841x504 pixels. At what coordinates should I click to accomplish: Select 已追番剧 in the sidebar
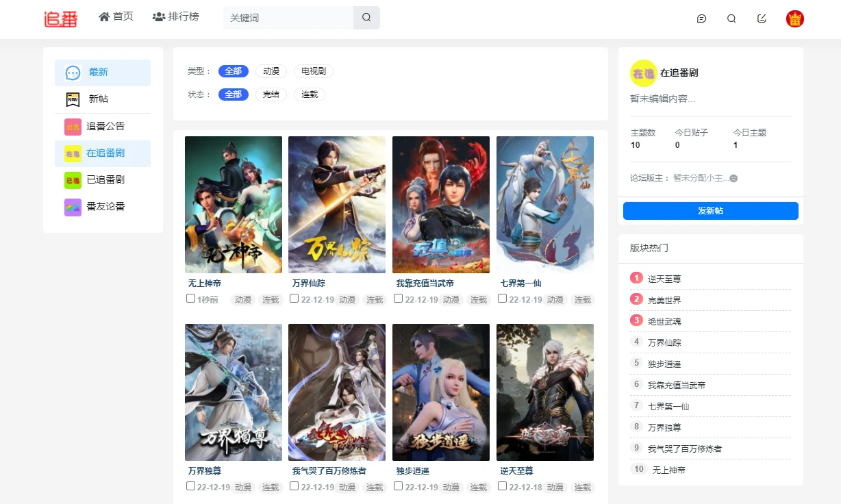[105, 179]
